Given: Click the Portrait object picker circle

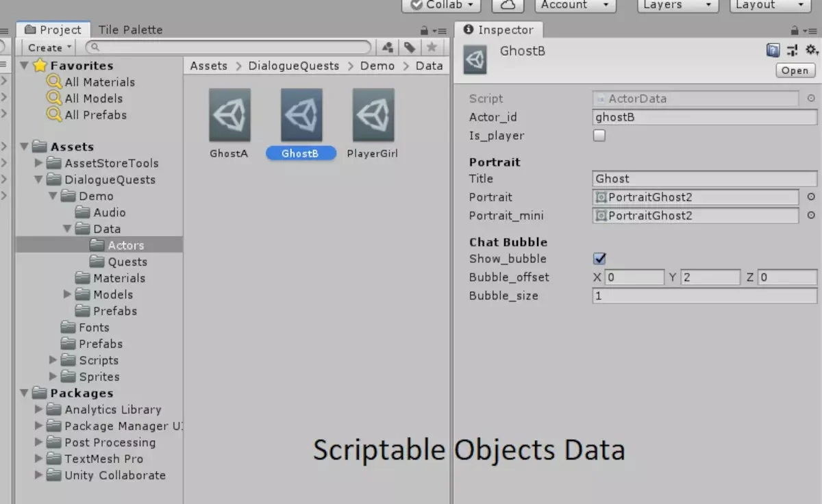Looking at the screenshot, I should (x=811, y=197).
